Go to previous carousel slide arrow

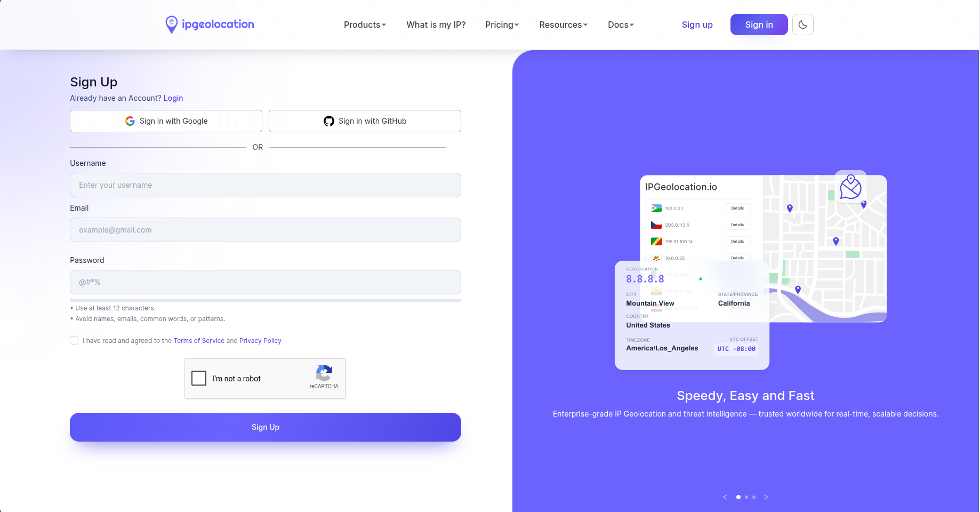click(725, 497)
